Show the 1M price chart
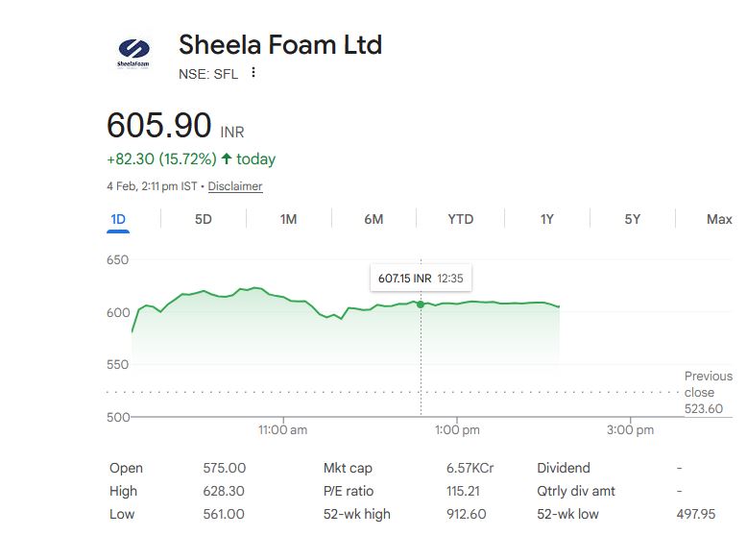Viewport: 747px width, 560px height. click(x=288, y=219)
